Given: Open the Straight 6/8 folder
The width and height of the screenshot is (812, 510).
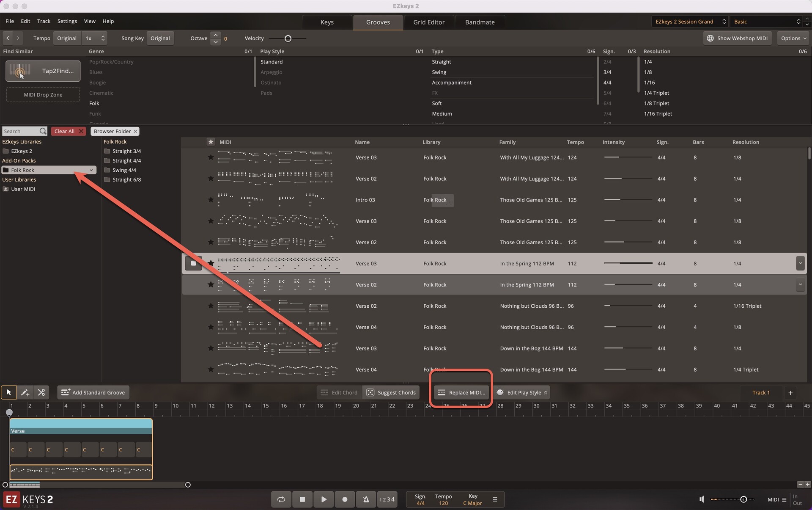Looking at the screenshot, I should pos(126,179).
